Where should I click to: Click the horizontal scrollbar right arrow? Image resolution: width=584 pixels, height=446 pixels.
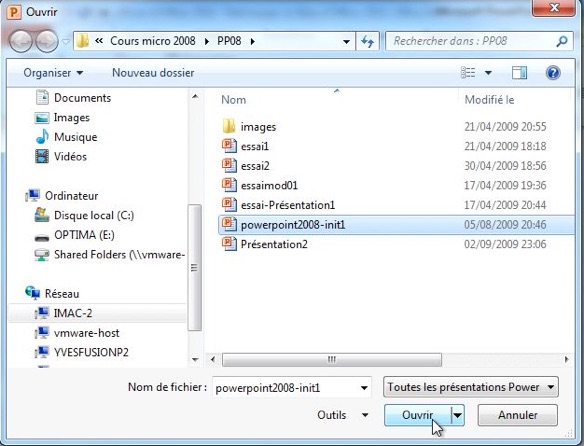566,360
